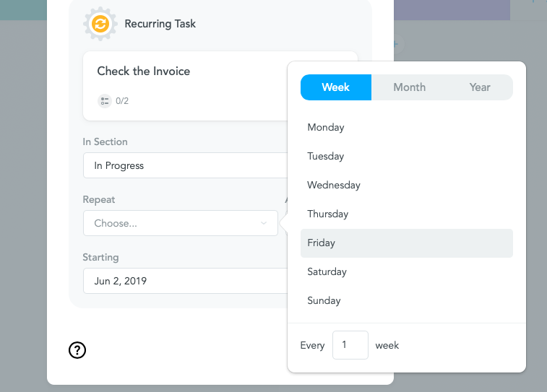Choose Thursday in the day list
547x392 pixels.
point(407,214)
